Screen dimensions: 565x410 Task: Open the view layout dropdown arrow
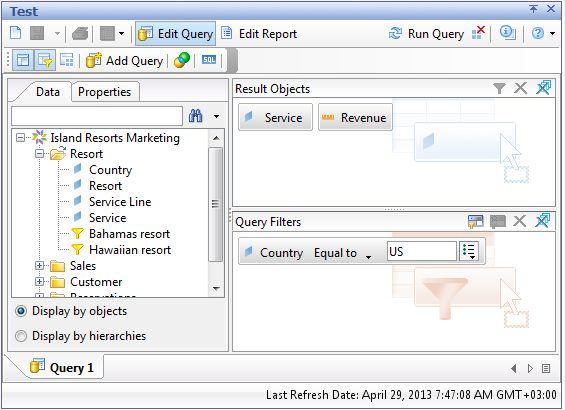click(121, 34)
